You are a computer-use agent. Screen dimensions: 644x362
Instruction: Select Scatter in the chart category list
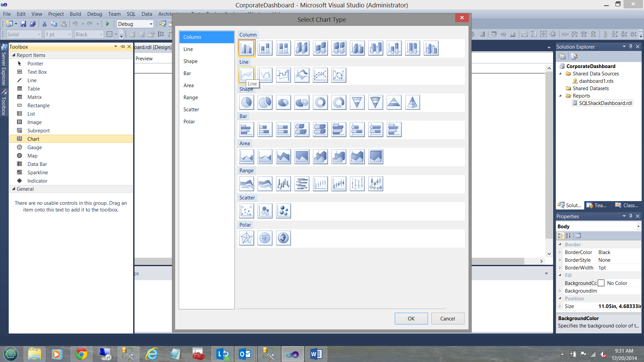(191, 110)
